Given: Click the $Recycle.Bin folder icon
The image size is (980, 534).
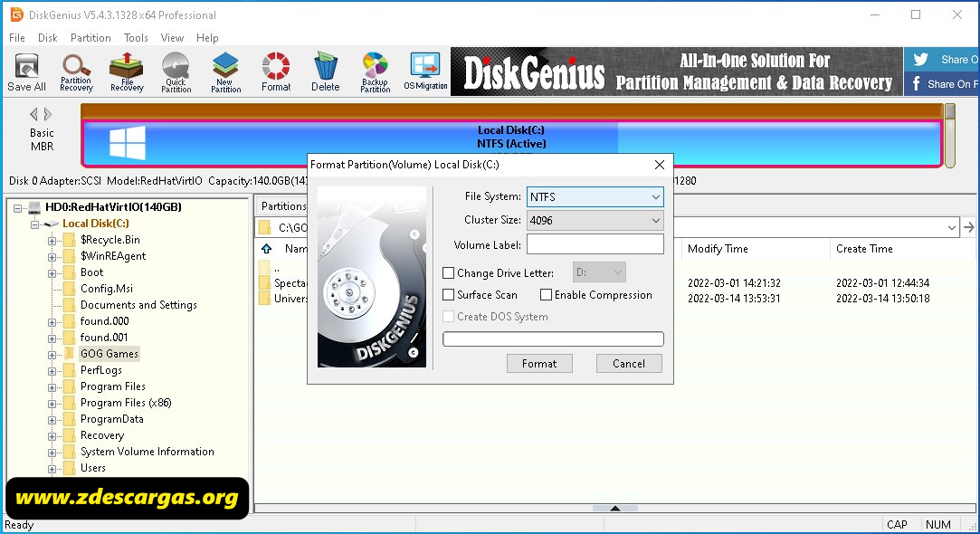Looking at the screenshot, I should (x=70, y=240).
